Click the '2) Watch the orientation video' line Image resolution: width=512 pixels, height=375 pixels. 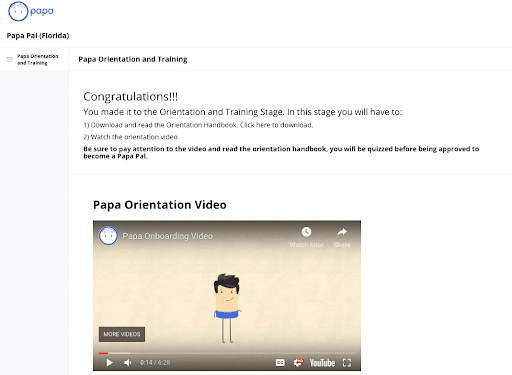tap(130, 137)
